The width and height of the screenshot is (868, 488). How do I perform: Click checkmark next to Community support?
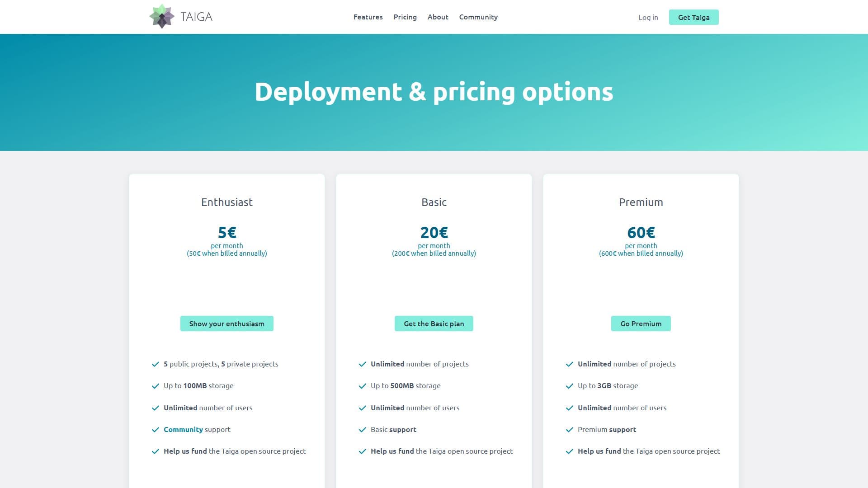(x=156, y=430)
